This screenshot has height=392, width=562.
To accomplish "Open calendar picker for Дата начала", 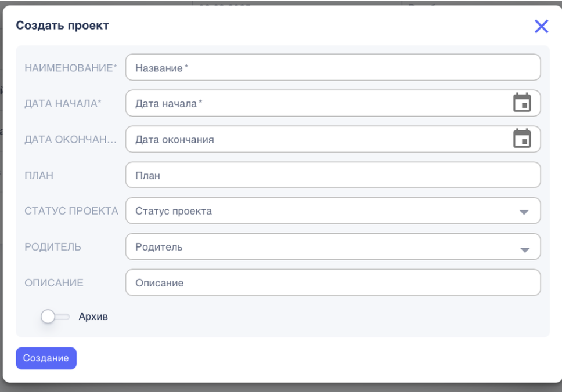I will 522,103.
